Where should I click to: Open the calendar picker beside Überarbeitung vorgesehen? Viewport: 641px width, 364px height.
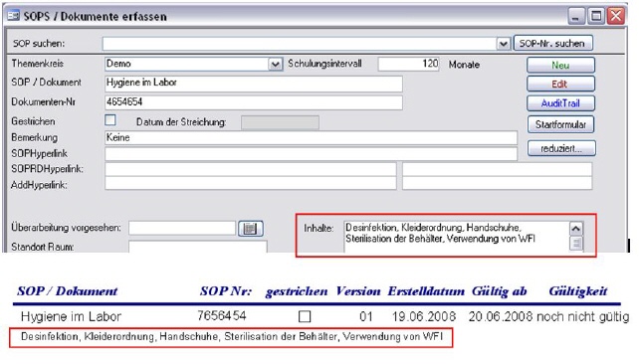pyautogui.click(x=250, y=229)
